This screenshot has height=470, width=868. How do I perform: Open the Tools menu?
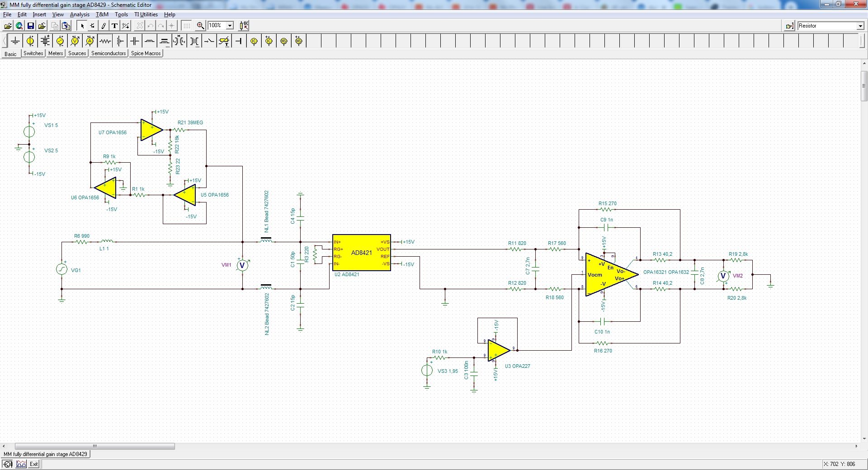pyautogui.click(x=121, y=14)
